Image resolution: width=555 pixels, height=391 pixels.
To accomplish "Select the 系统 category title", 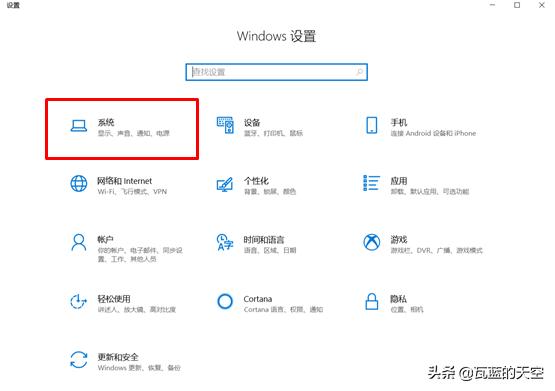I will (x=106, y=122).
